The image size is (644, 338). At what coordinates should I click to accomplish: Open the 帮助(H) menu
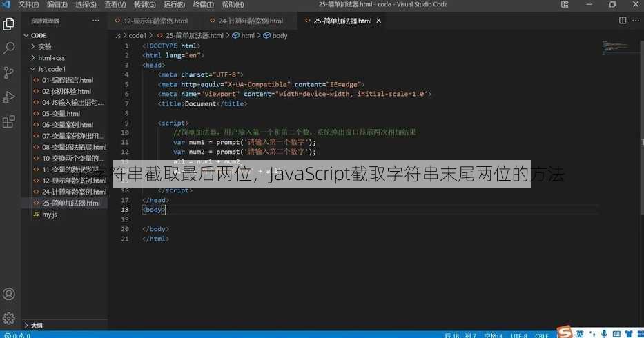tap(233, 5)
